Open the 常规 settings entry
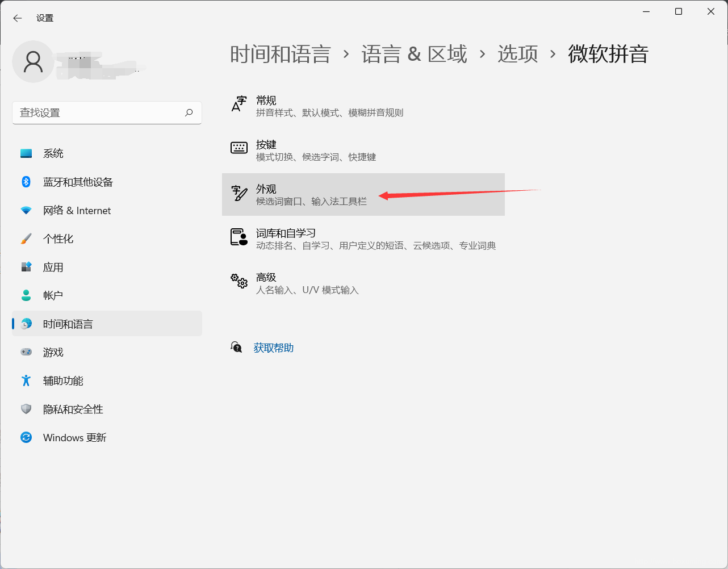 click(x=363, y=106)
